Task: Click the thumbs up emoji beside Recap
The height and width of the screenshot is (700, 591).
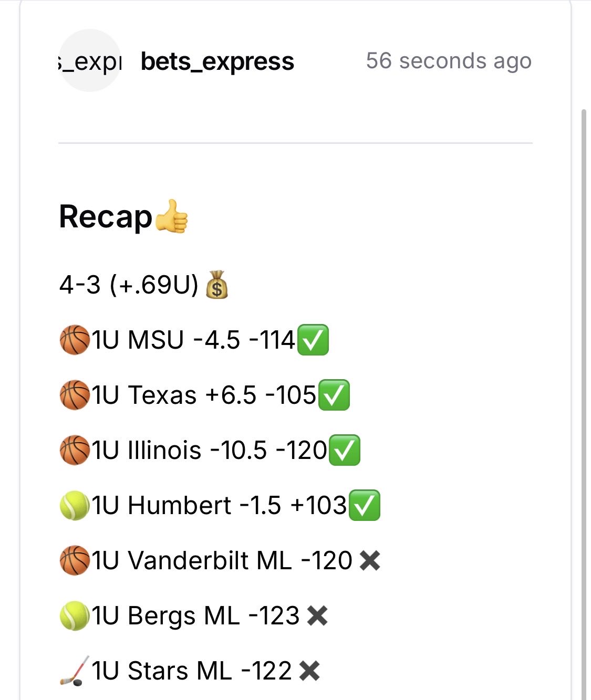Action: pyautogui.click(x=172, y=216)
